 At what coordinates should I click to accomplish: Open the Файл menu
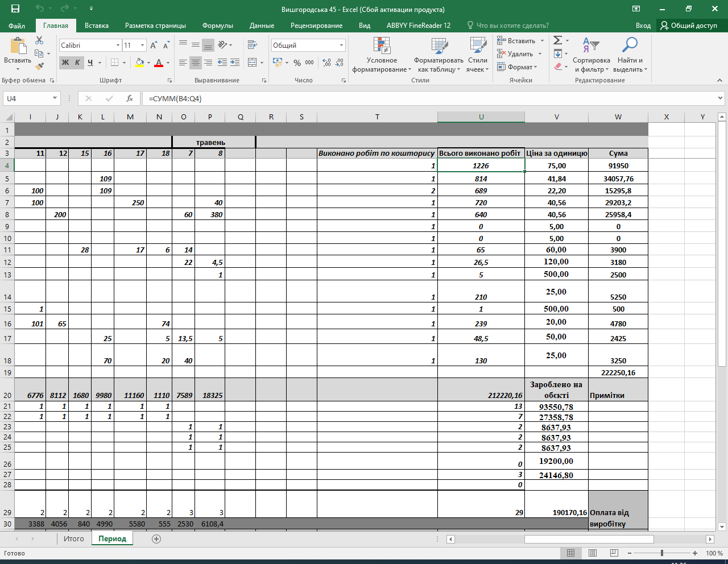point(17,25)
